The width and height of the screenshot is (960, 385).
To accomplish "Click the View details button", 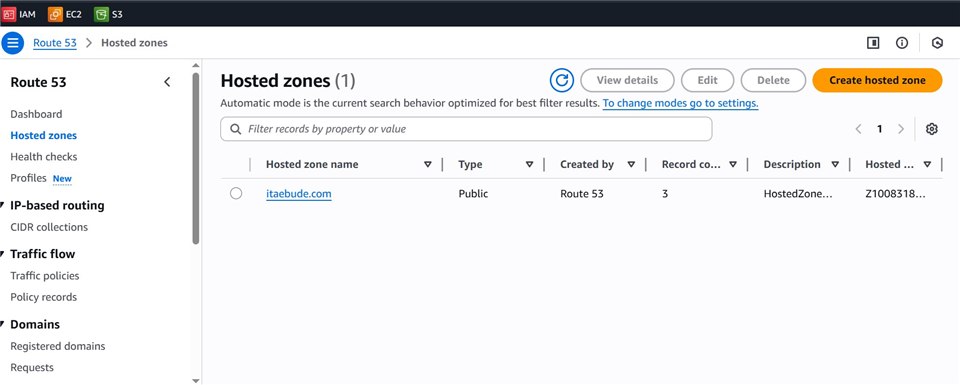I will tap(627, 80).
